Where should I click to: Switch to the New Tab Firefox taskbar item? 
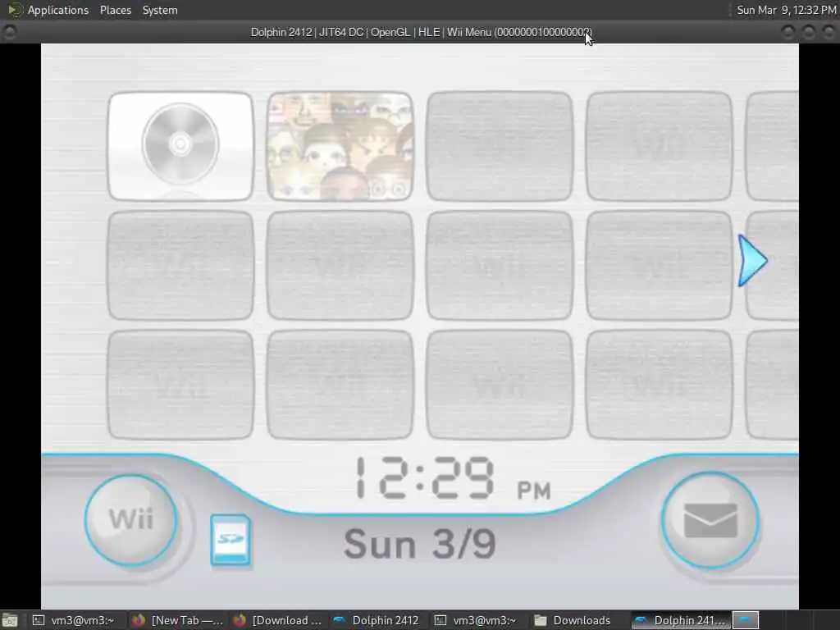tap(177, 620)
